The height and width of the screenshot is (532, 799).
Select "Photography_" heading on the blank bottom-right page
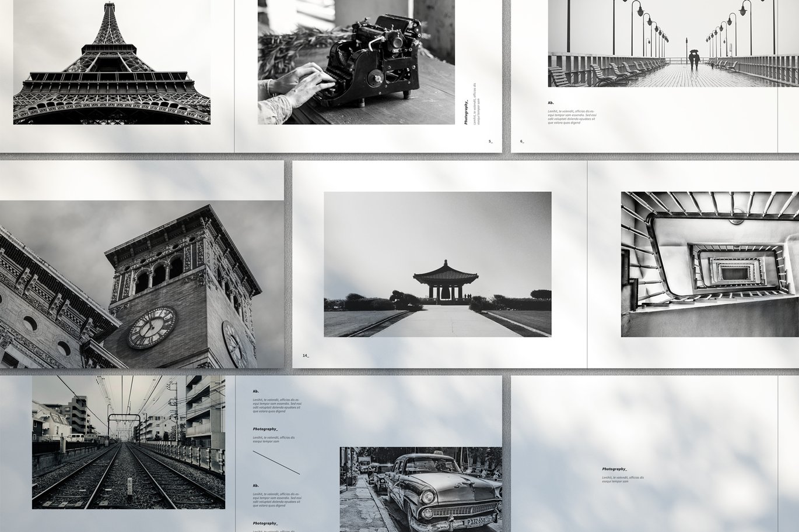coord(615,469)
